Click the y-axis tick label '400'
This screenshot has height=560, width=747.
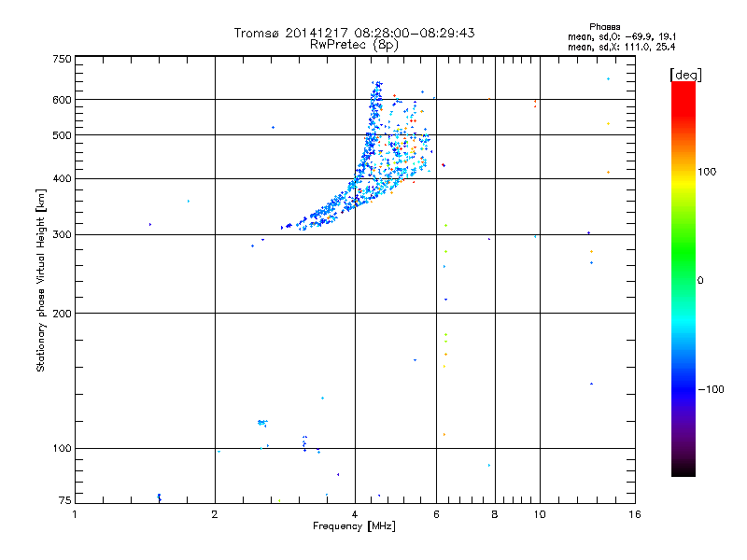62,178
